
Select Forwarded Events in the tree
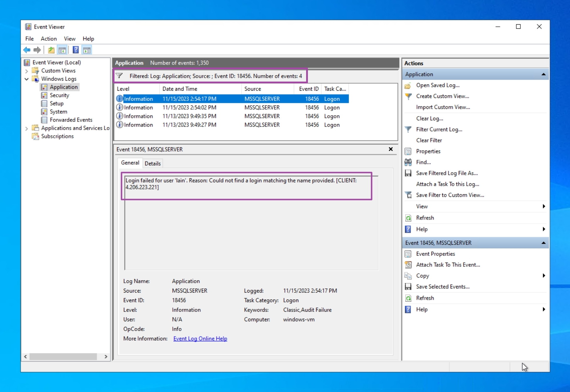pyautogui.click(x=71, y=120)
